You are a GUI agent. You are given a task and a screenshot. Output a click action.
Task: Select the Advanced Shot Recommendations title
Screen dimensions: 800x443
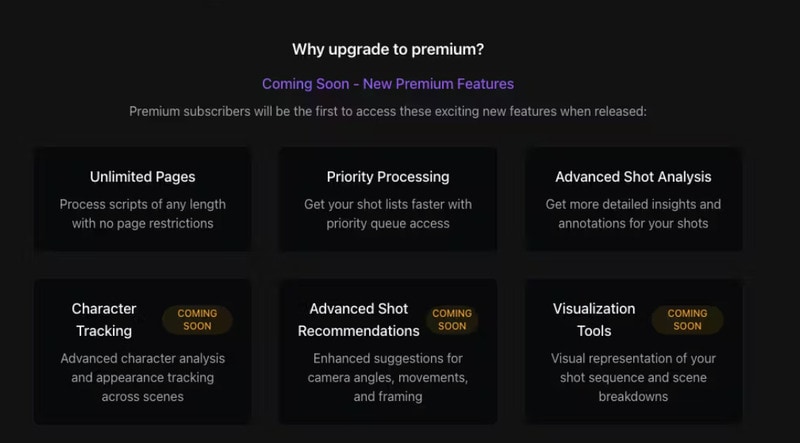pyautogui.click(x=358, y=320)
